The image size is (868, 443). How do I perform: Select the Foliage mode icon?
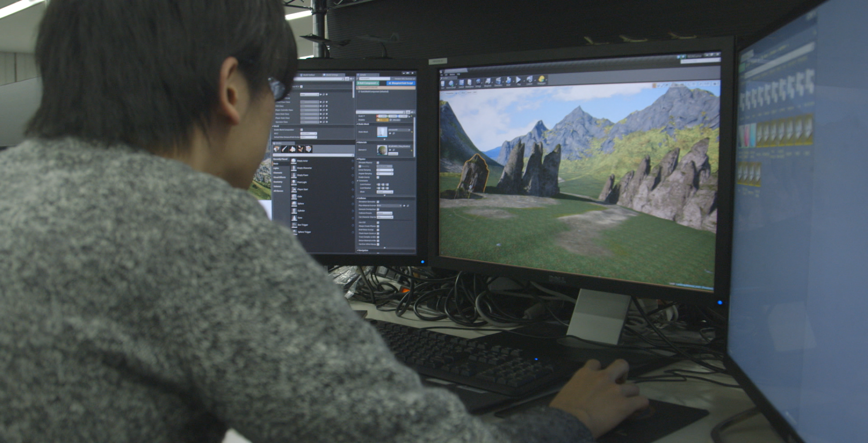coord(300,149)
